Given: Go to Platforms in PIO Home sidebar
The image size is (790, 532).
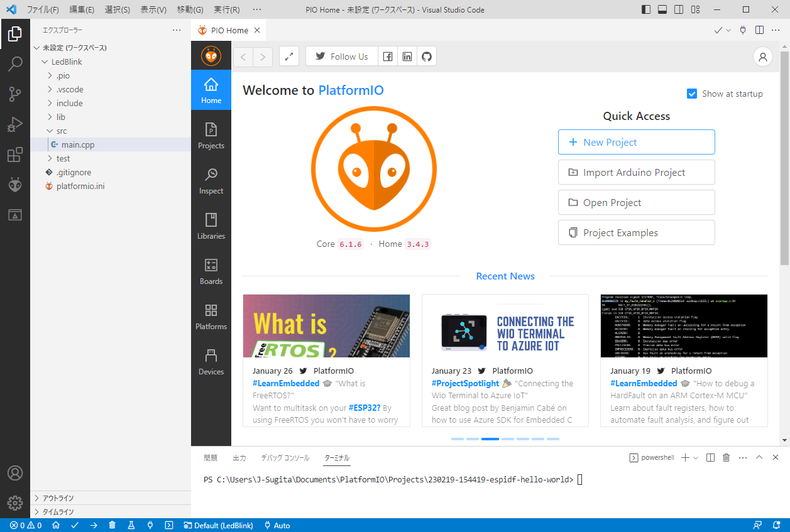Looking at the screenshot, I should pos(211,317).
